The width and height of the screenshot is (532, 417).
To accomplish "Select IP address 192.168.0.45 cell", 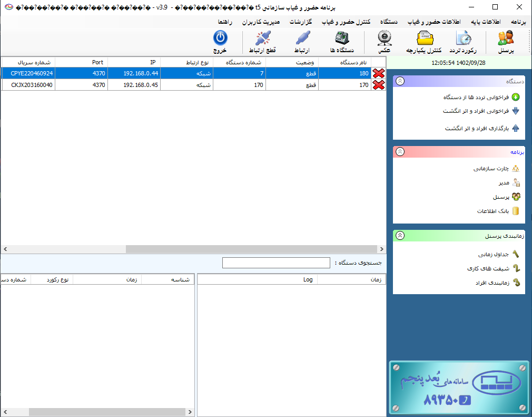I will (134, 85).
